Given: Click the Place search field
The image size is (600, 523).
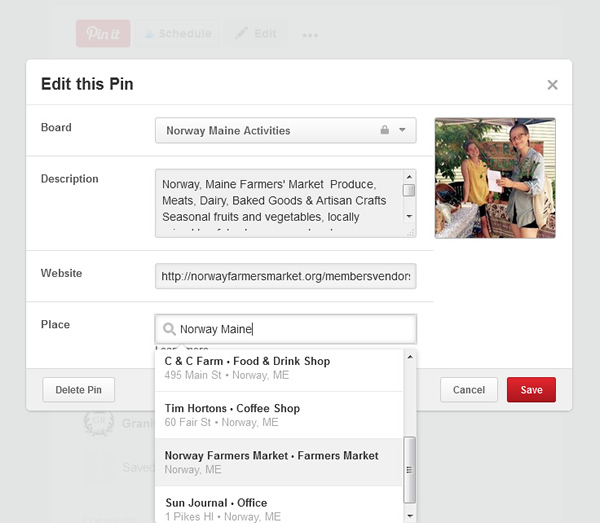Looking at the screenshot, I should click(x=285, y=329).
